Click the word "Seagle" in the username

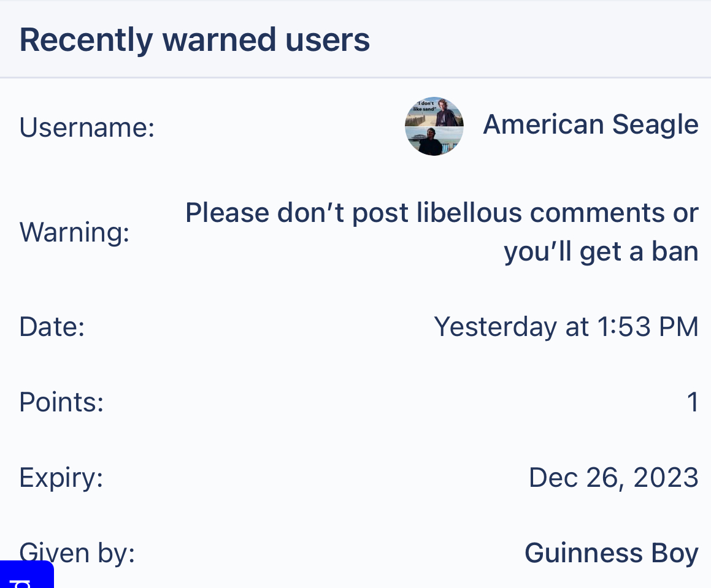click(655, 124)
